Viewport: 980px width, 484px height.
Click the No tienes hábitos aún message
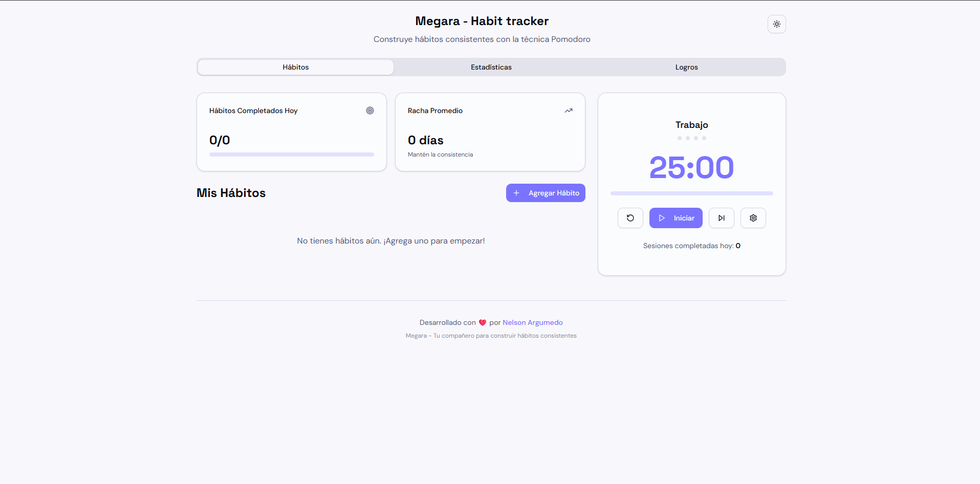tap(391, 241)
